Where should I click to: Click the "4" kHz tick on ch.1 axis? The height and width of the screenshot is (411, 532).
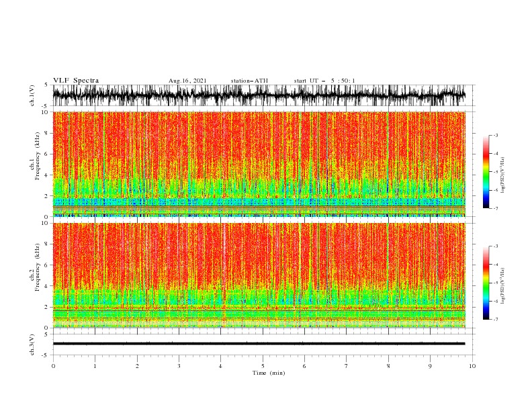pos(47,175)
